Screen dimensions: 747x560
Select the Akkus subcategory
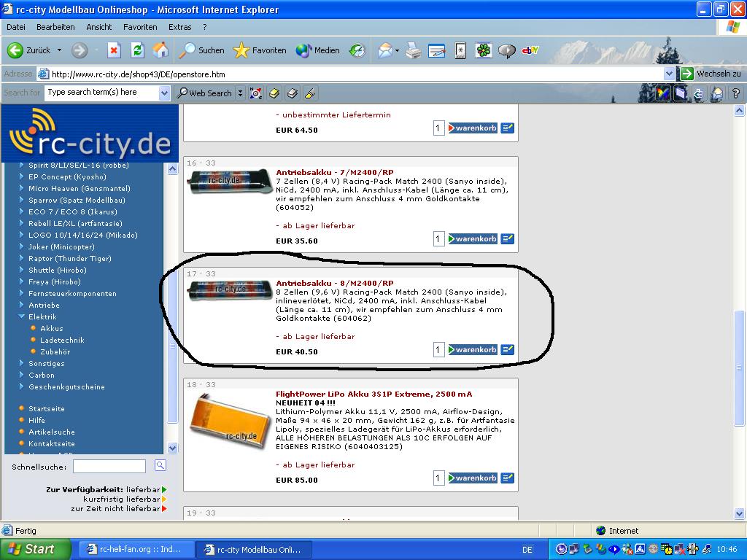tap(52, 328)
